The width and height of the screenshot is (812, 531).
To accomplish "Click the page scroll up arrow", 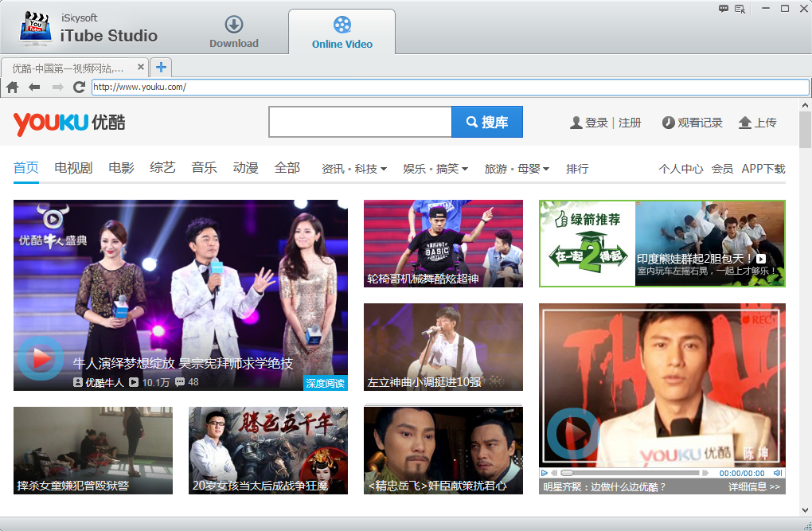I will pyautogui.click(x=805, y=105).
